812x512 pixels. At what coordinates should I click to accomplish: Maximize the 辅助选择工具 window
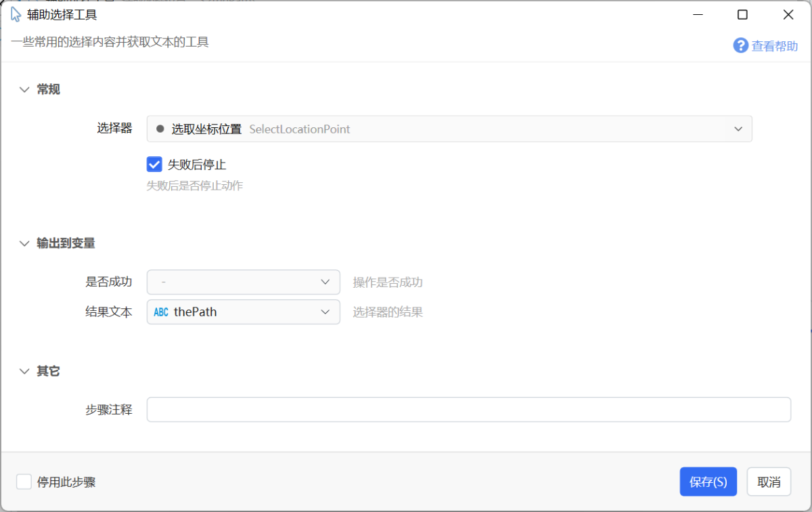[742, 14]
